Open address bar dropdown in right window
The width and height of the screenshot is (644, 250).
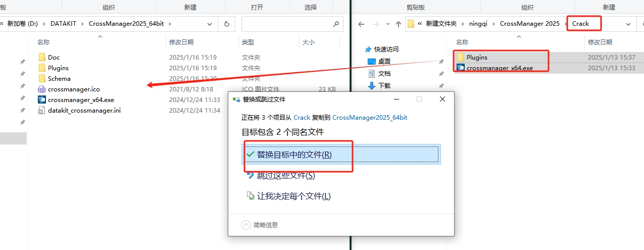point(628,24)
